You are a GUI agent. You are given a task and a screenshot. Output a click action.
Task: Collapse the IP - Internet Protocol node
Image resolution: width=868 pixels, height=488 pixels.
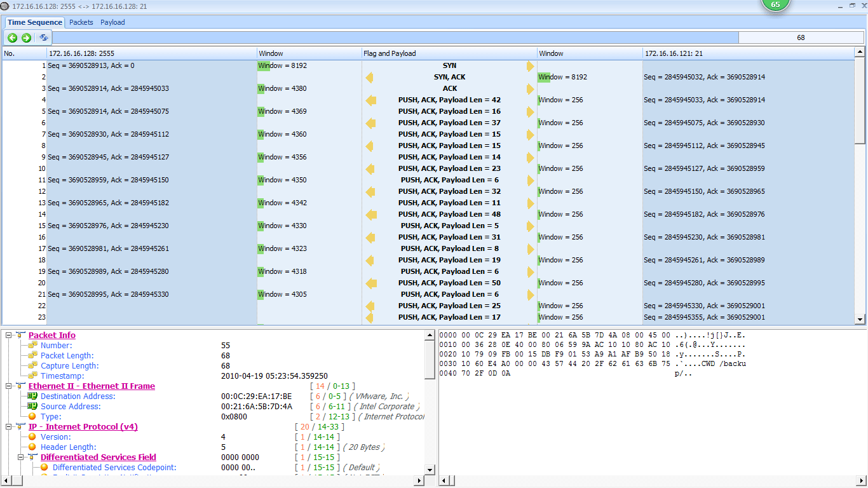click(x=8, y=426)
